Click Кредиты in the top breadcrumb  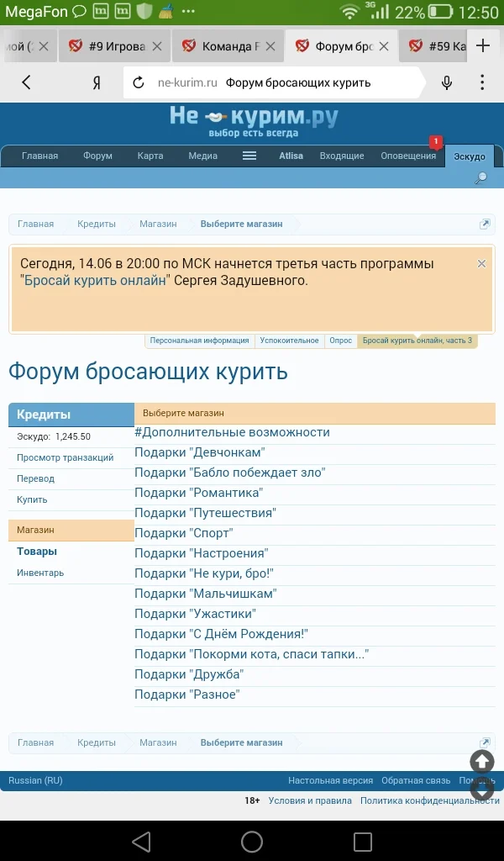tap(97, 224)
